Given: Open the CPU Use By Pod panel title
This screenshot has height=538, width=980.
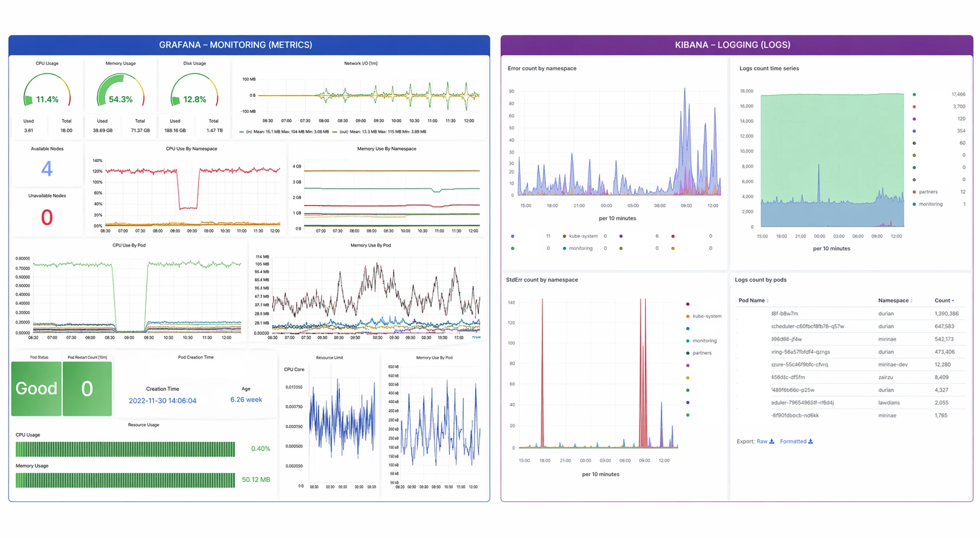Looking at the screenshot, I should 129,246.
